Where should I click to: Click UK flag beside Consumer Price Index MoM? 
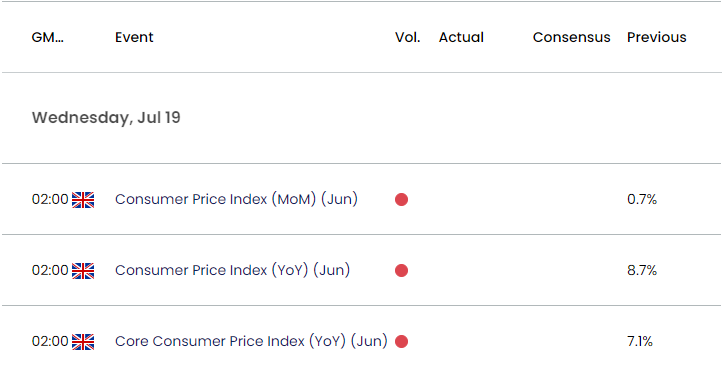click(x=83, y=200)
